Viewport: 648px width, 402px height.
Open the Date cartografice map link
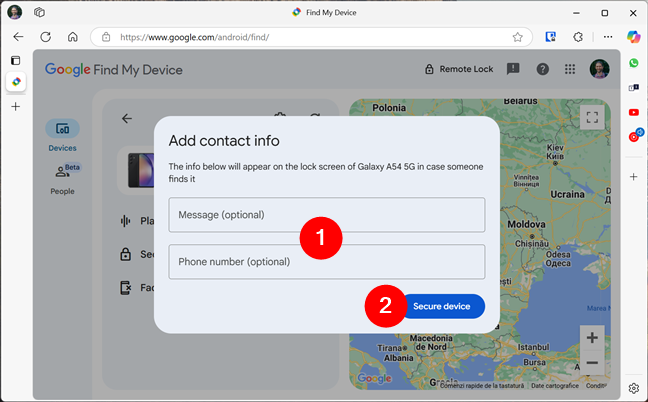(x=555, y=385)
